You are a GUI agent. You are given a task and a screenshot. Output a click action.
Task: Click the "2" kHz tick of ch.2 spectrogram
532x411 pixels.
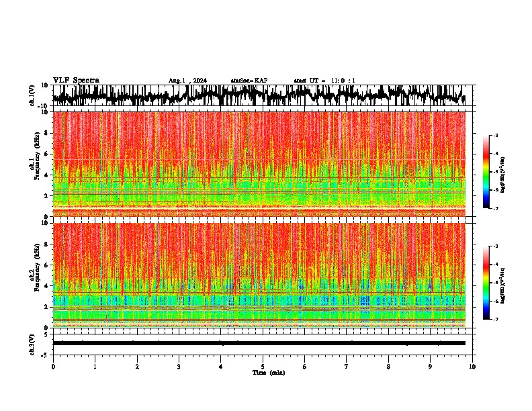pos(46,307)
